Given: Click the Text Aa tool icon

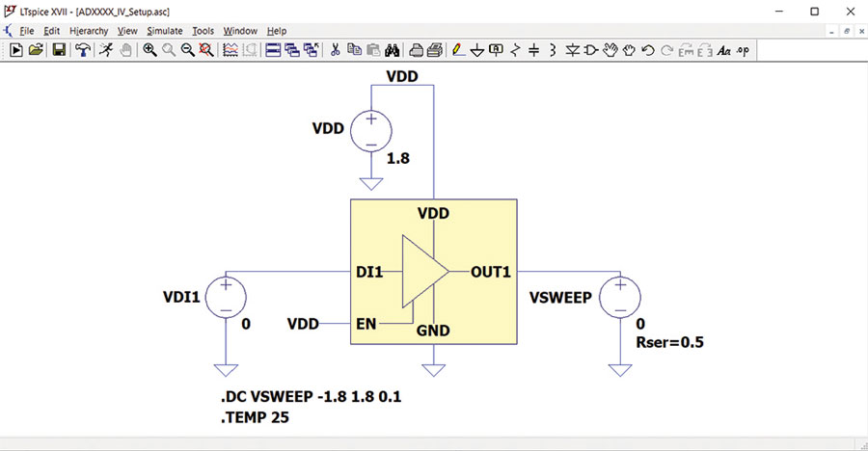Looking at the screenshot, I should (724, 50).
